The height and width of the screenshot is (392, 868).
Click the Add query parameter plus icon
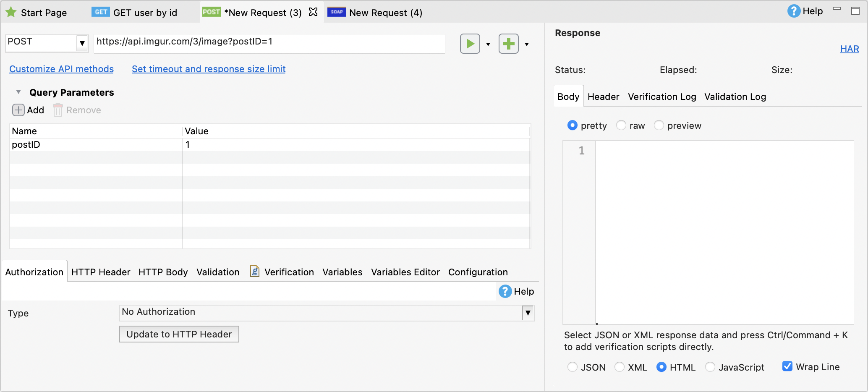pos(18,110)
